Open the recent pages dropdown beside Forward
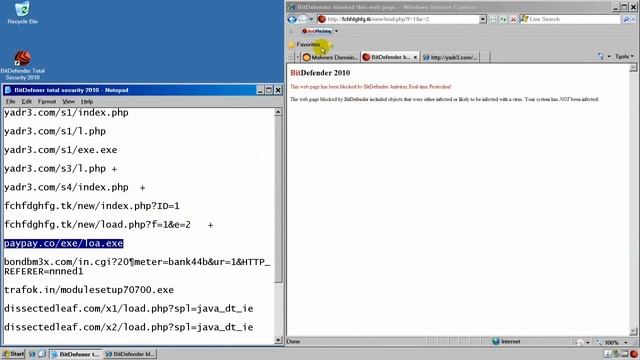 311,19
